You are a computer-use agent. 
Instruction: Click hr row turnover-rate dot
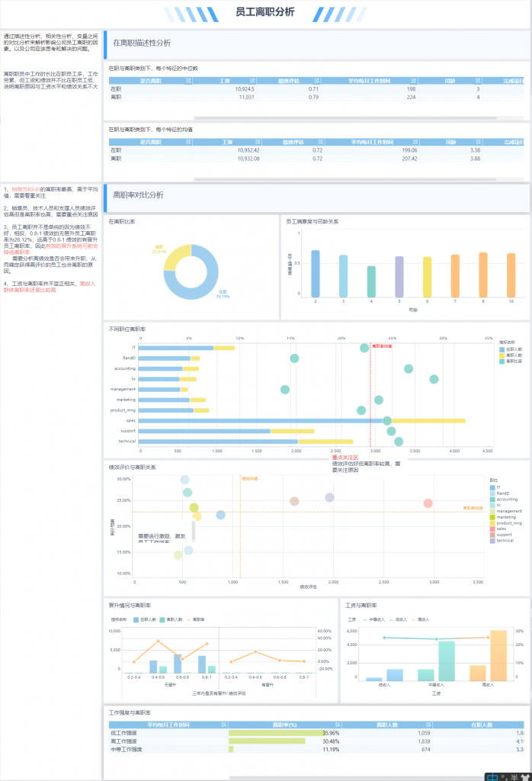pyautogui.click(x=434, y=380)
